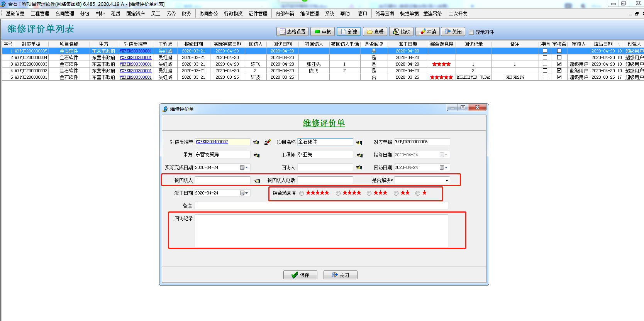Choose the three-star satisfaction rating
644x321 pixels.
pyautogui.click(x=369, y=193)
